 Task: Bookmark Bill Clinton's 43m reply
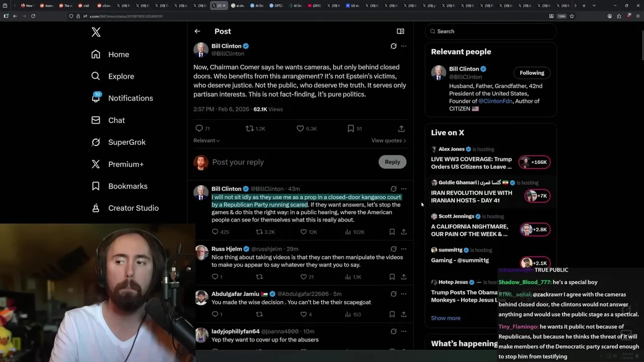click(392, 232)
